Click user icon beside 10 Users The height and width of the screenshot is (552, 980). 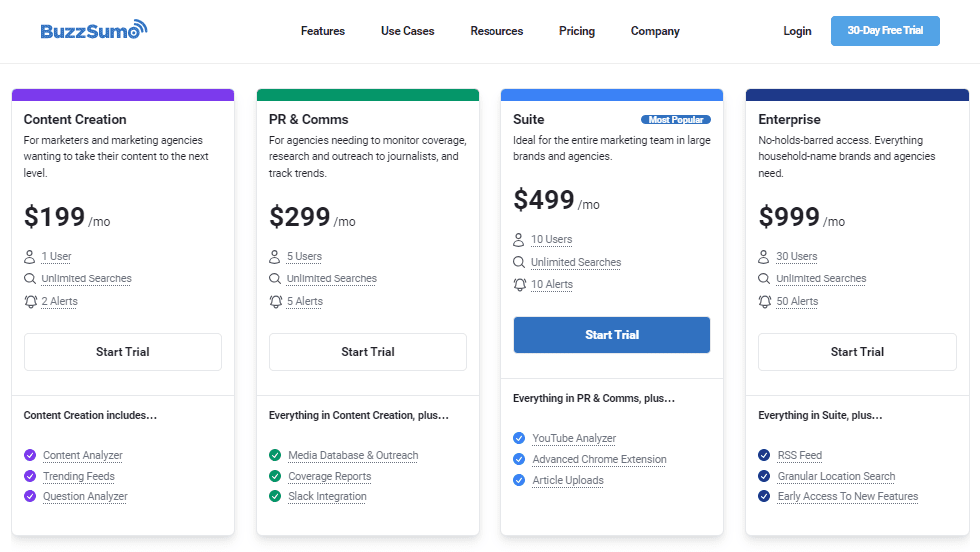point(519,240)
